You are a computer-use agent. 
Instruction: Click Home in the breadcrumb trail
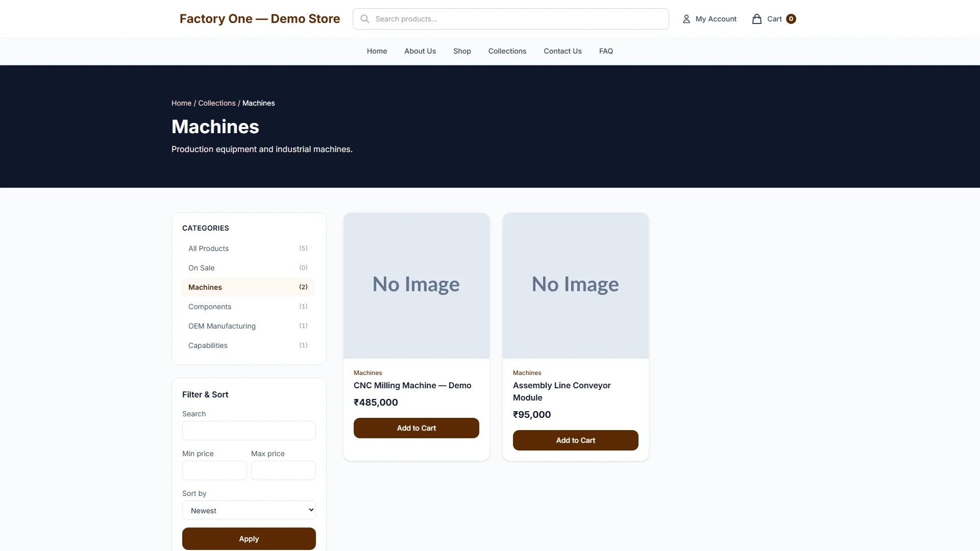coord(181,103)
